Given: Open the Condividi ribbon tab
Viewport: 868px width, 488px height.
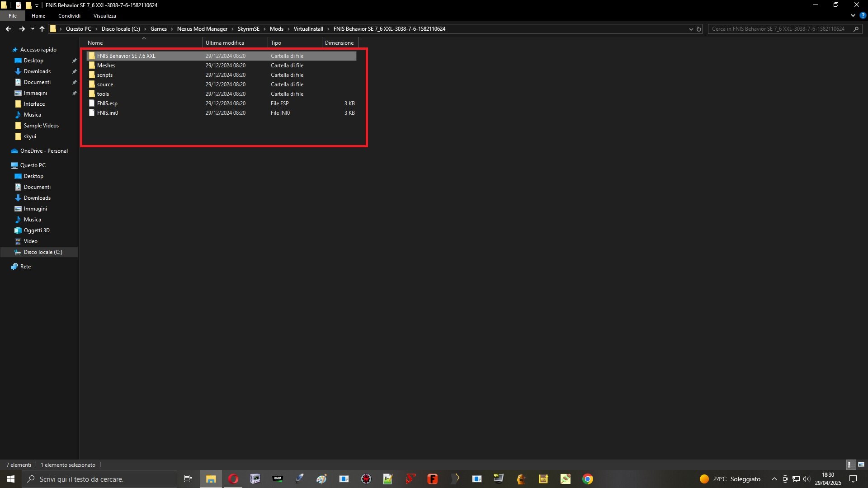Looking at the screenshot, I should [x=69, y=16].
